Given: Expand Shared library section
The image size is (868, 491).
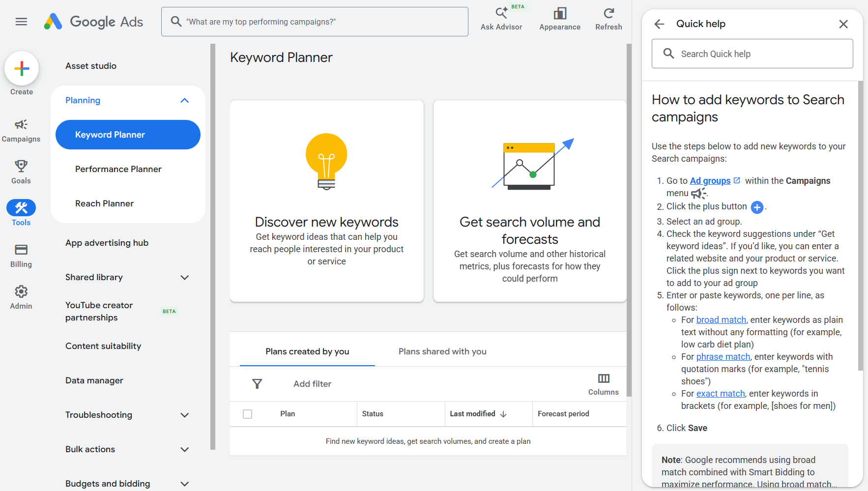Looking at the screenshot, I should [185, 277].
